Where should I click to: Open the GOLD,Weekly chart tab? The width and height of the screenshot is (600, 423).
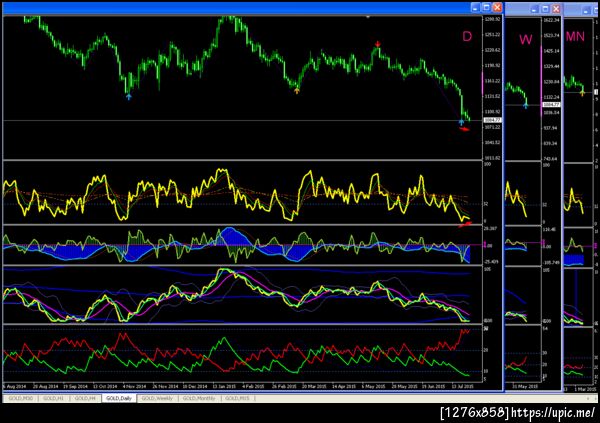point(157,399)
